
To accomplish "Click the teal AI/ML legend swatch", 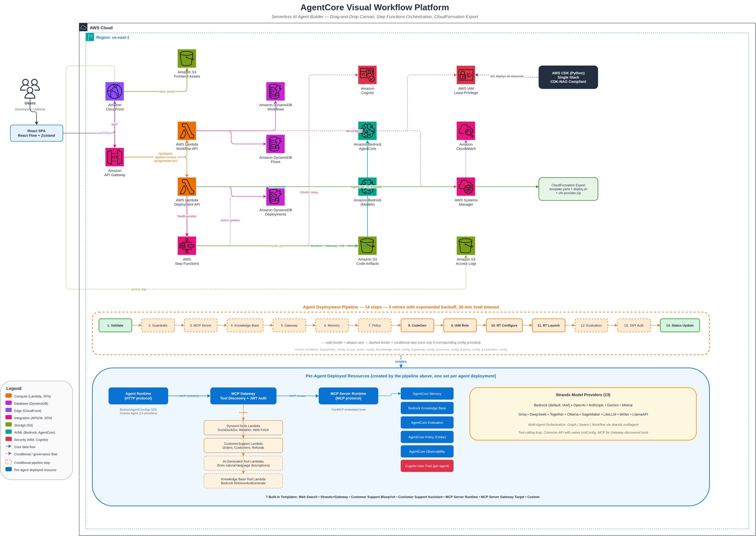I will tap(9, 432).
